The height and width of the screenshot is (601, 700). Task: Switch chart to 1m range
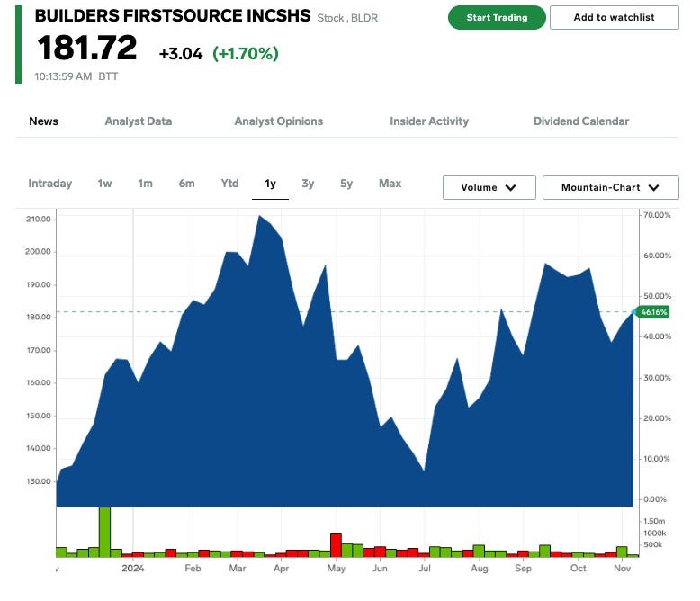point(145,184)
